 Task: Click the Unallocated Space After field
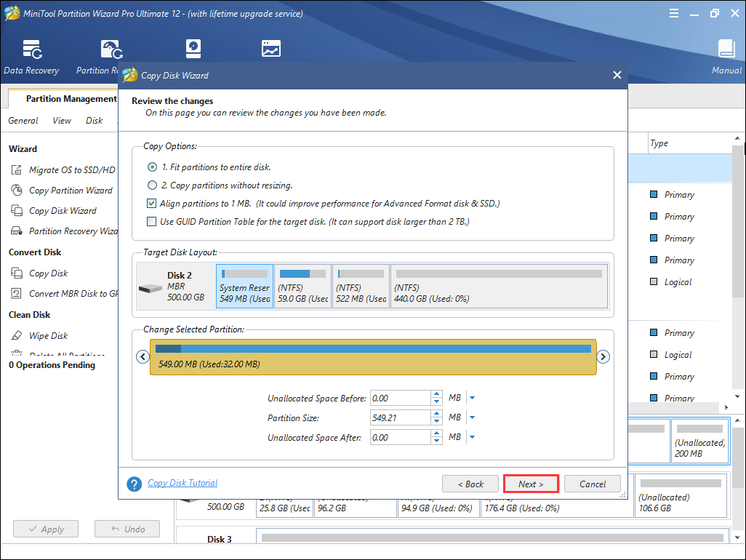401,437
